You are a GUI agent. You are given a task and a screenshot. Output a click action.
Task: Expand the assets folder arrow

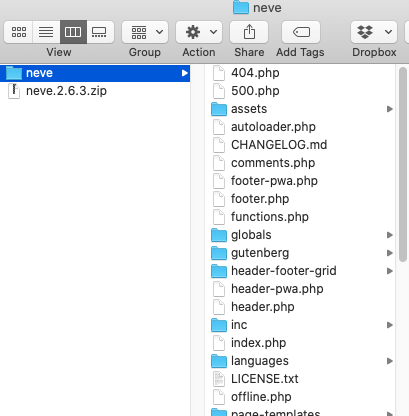(389, 109)
